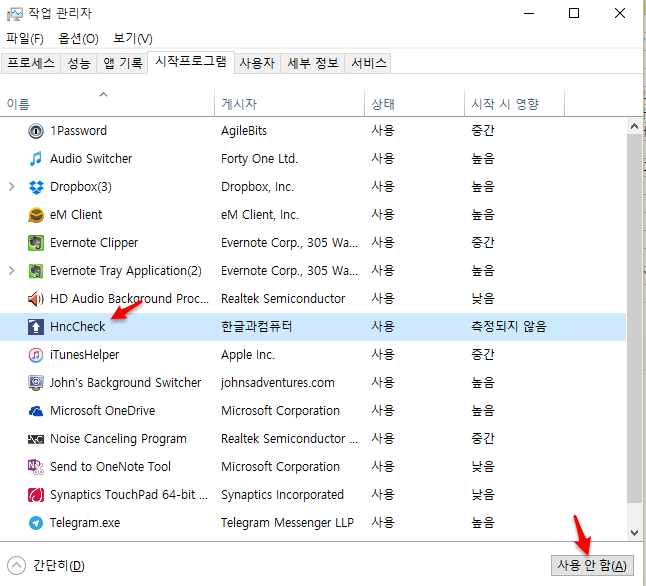Click the Telegram Messenger LLP publisher cell

287,523
